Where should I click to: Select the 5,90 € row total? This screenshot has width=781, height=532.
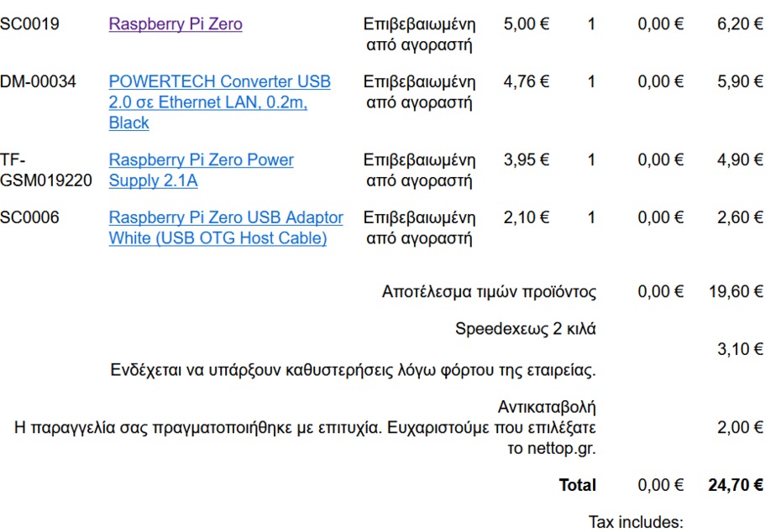740,82
